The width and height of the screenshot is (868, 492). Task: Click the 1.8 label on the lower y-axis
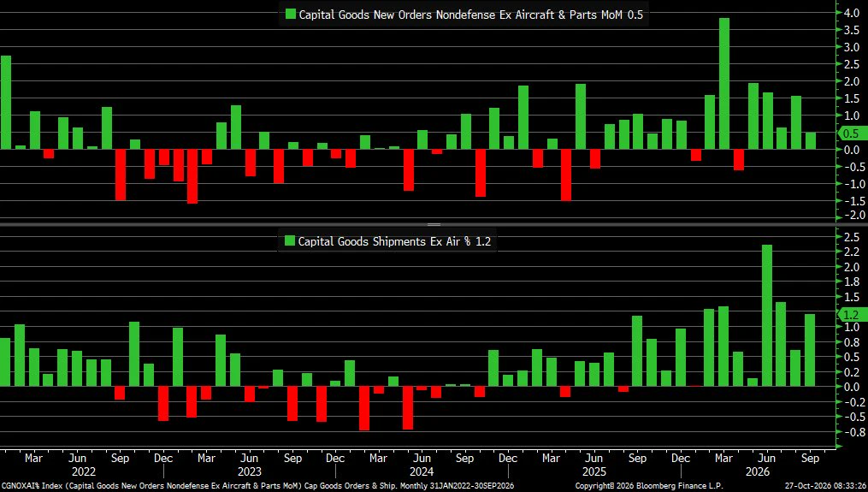[x=852, y=282]
